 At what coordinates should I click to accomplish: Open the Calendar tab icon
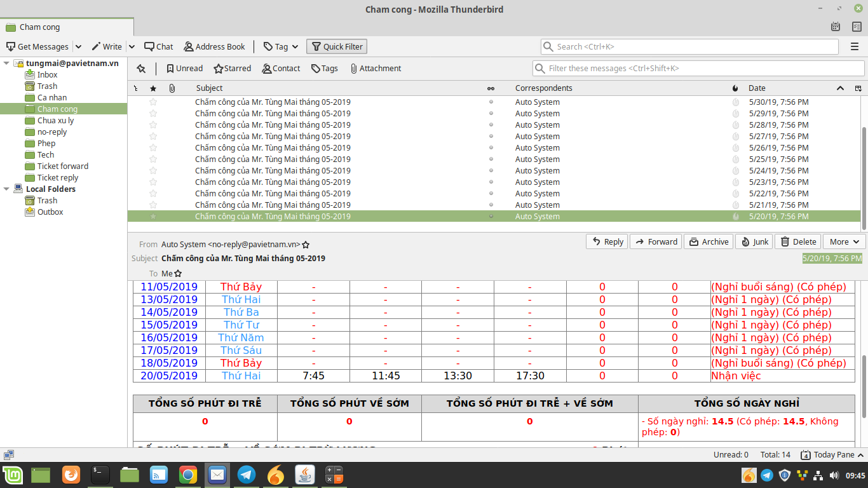click(x=836, y=27)
